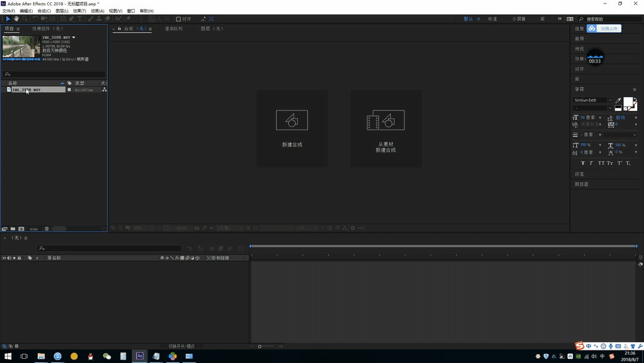
Task: Select the Unified Camera tool
Action: click(x=44, y=19)
